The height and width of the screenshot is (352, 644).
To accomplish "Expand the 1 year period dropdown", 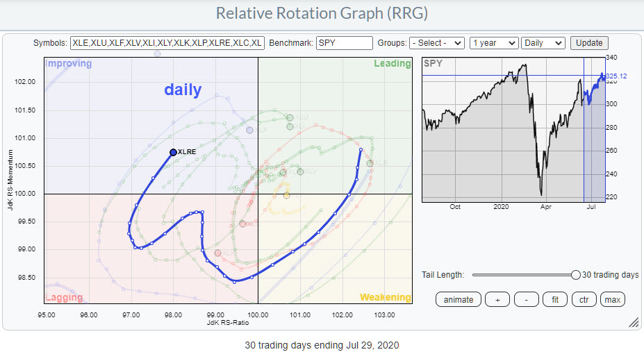I will point(494,43).
